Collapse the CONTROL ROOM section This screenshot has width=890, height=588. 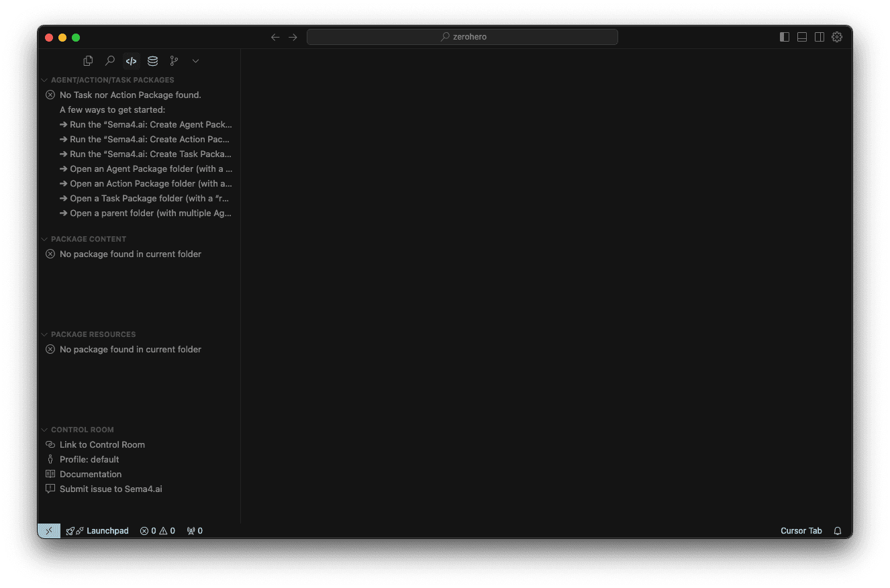[44, 430]
